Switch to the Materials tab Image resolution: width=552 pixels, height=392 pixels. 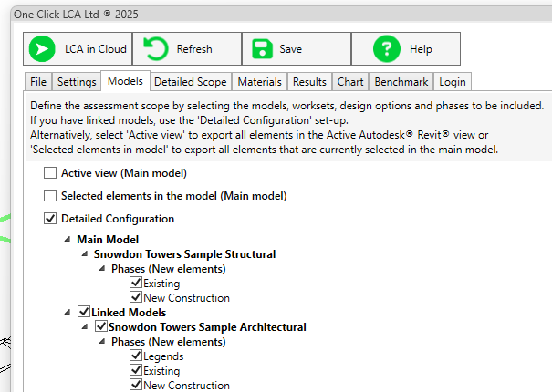[259, 82]
